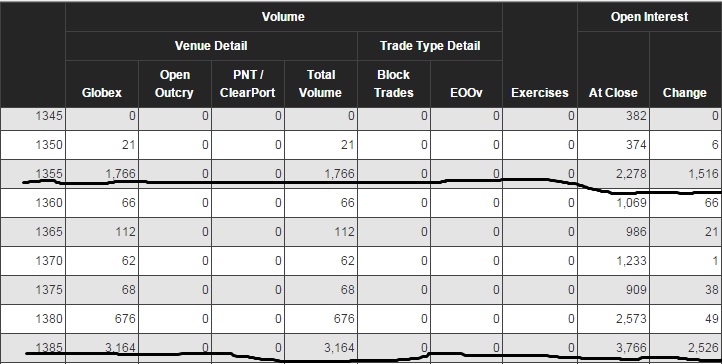The image size is (722, 364).
Task: Select strike row 1385
Action: [361, 348]
